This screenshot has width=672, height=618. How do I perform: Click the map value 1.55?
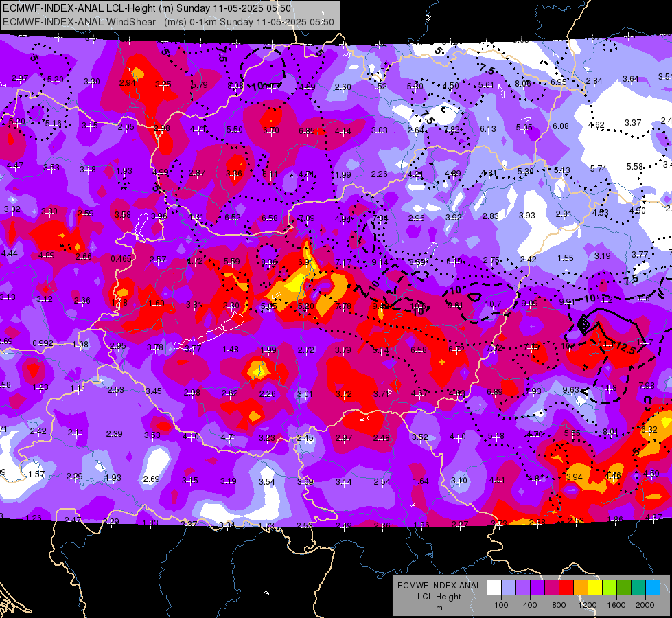click(x=566, y=257)
